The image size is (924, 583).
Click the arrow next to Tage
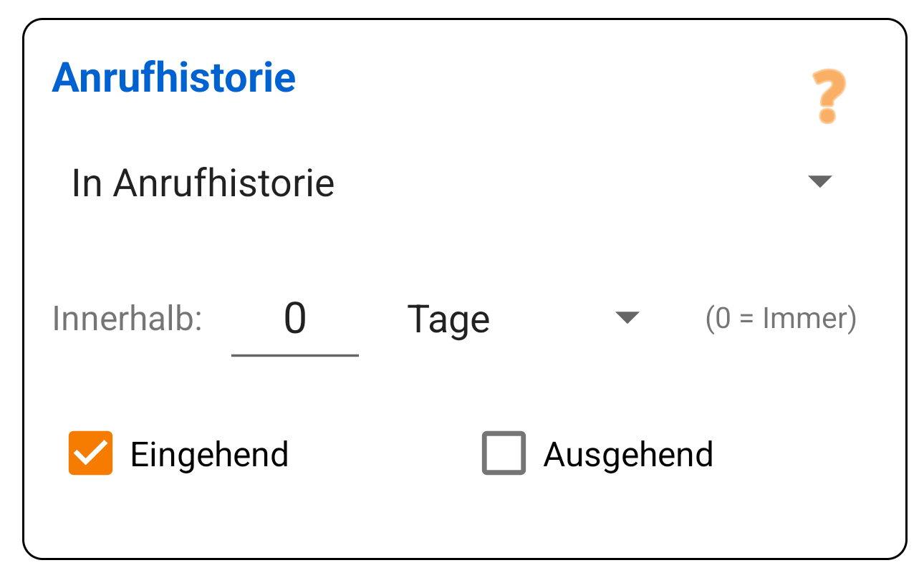tap(628, 317)
